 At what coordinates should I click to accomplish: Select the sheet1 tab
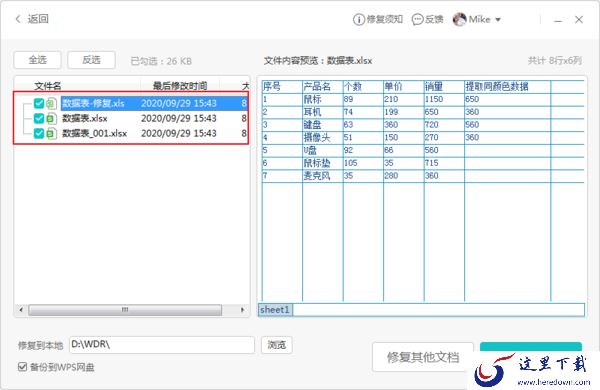pos(275,310)
